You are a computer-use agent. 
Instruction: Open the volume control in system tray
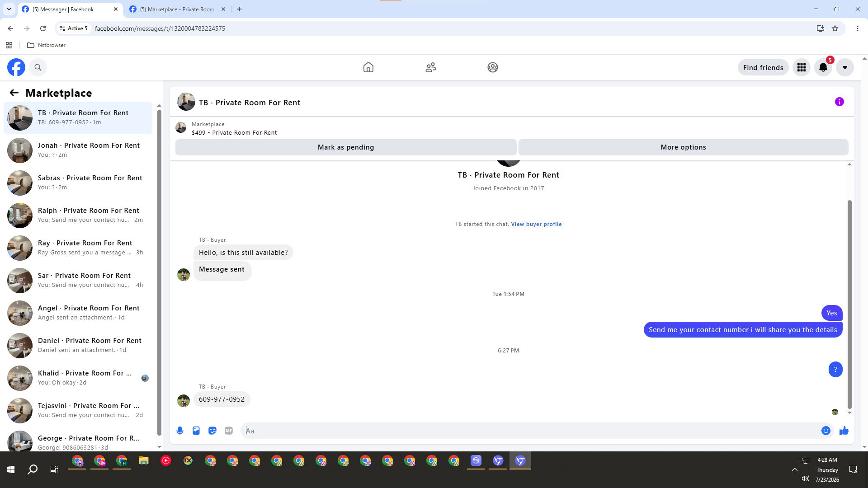click(806, 479)
